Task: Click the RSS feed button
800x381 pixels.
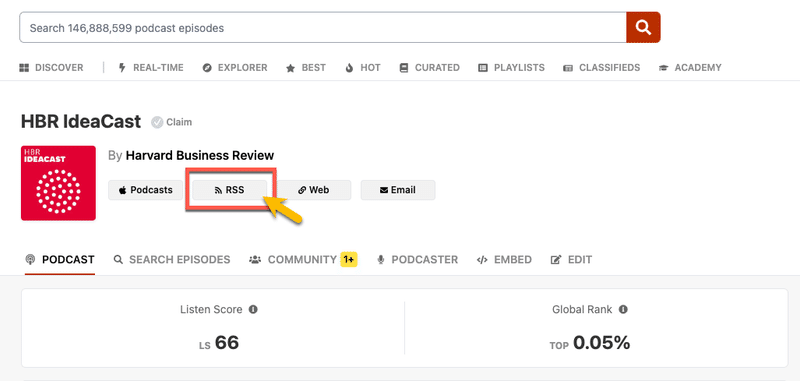Action: click(x=230, y=190)
